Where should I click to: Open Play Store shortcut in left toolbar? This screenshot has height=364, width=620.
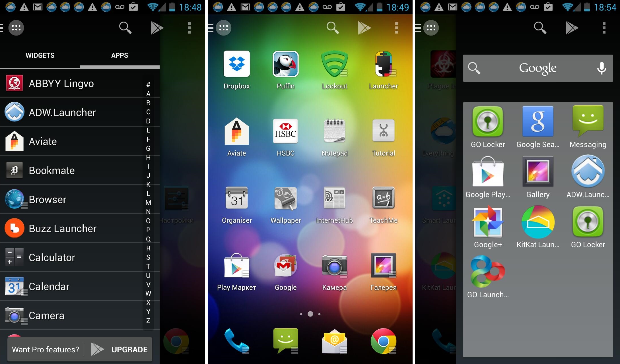coord(157,28)
